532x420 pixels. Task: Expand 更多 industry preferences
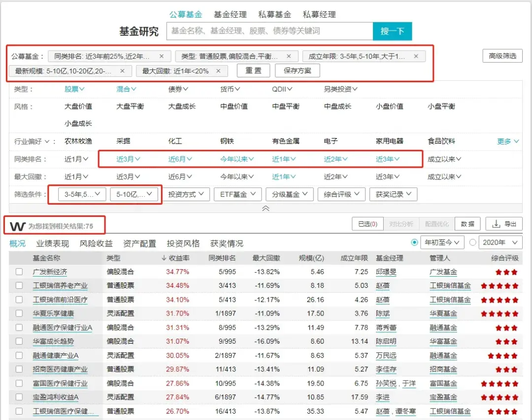tap(508, 141)
